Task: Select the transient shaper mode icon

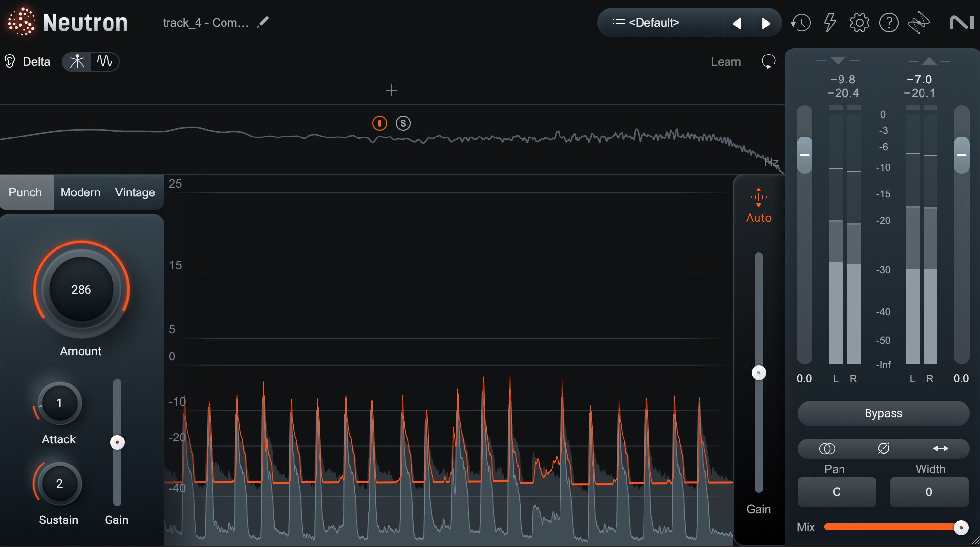Action: [x=77, y=61]
